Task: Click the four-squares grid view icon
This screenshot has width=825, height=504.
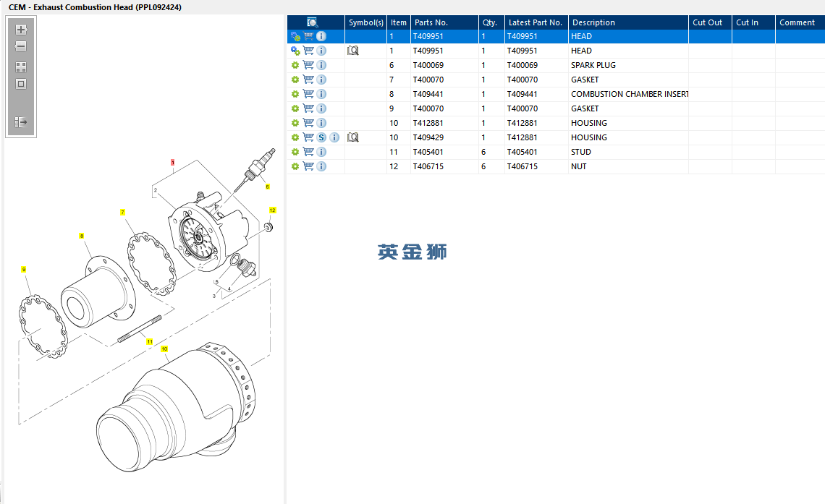Action: [21, 67]
